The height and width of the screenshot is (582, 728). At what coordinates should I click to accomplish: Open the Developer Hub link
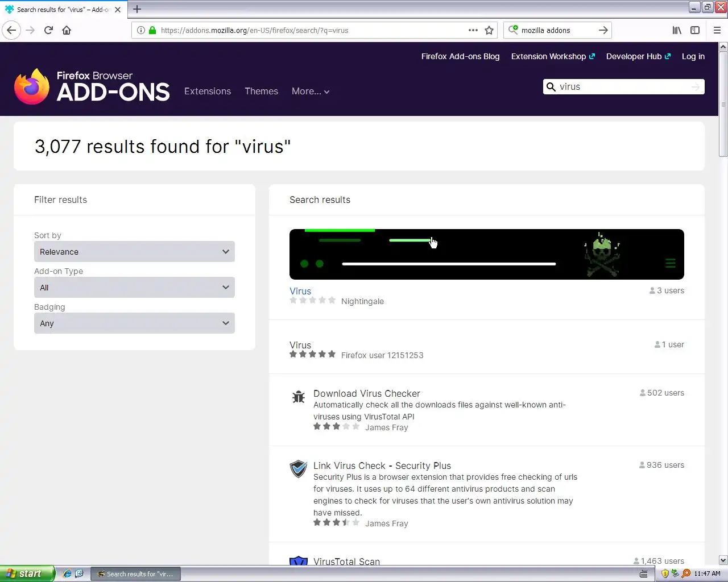pyautogui.click(x=638, y=56)
